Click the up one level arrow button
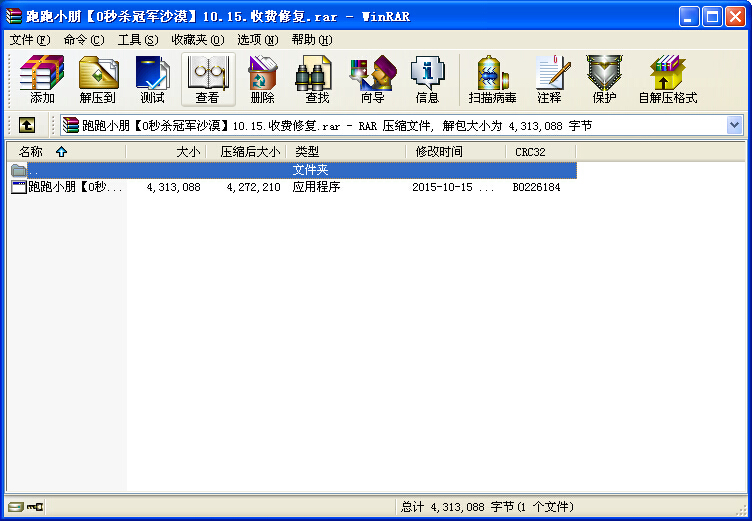The width and height of the screenshot is (752, 521). click(27, 126)
